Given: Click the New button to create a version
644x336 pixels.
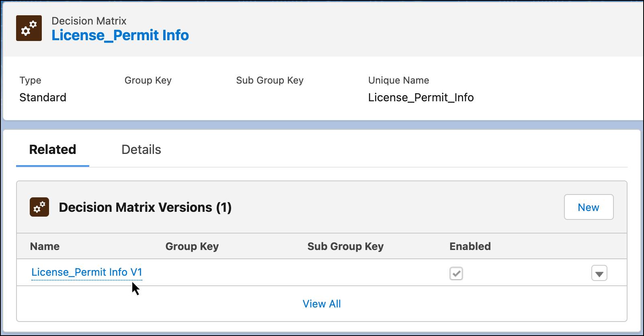Looking at the screenshot, I should coord(589,207).
